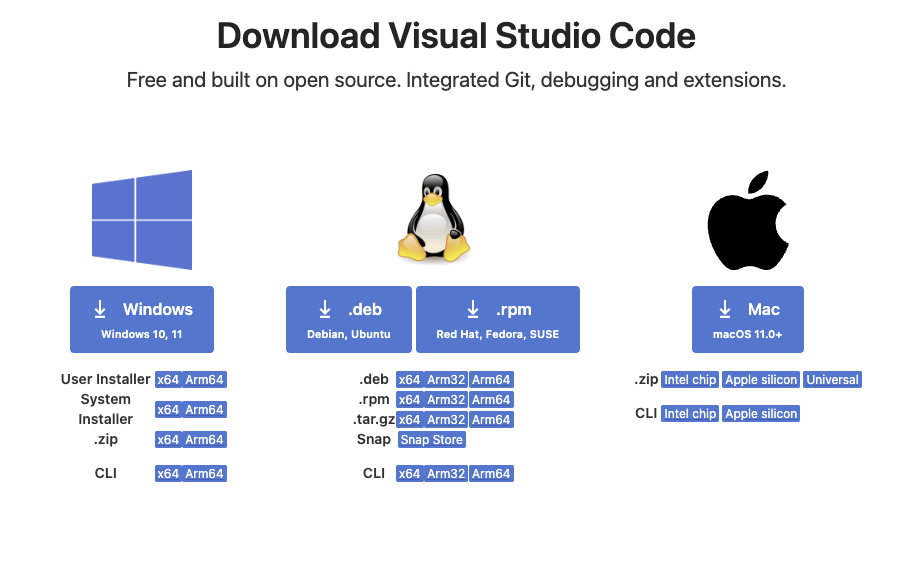Click the Mac download button
The height and width of the screenshot is (568, 912).
[x=748, y=319]
